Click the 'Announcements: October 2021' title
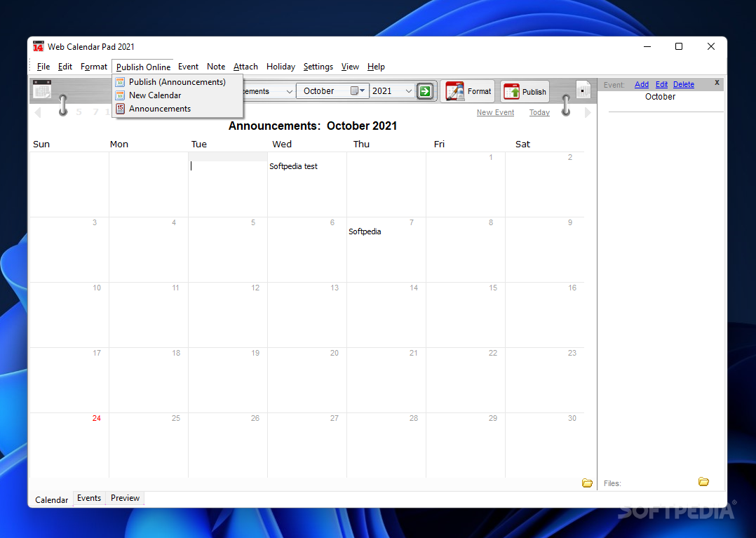756x538 pixels. tap(313, 126)
